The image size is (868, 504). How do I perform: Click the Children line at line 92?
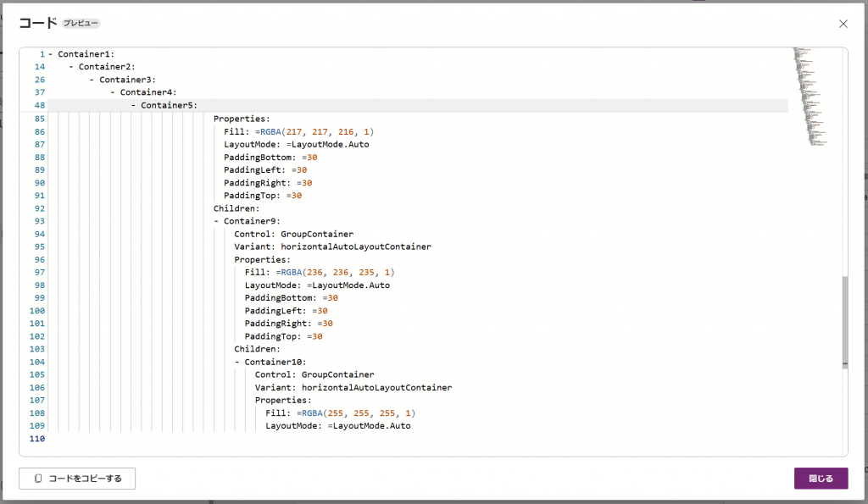pyautogui.click(x=236, y=208)
